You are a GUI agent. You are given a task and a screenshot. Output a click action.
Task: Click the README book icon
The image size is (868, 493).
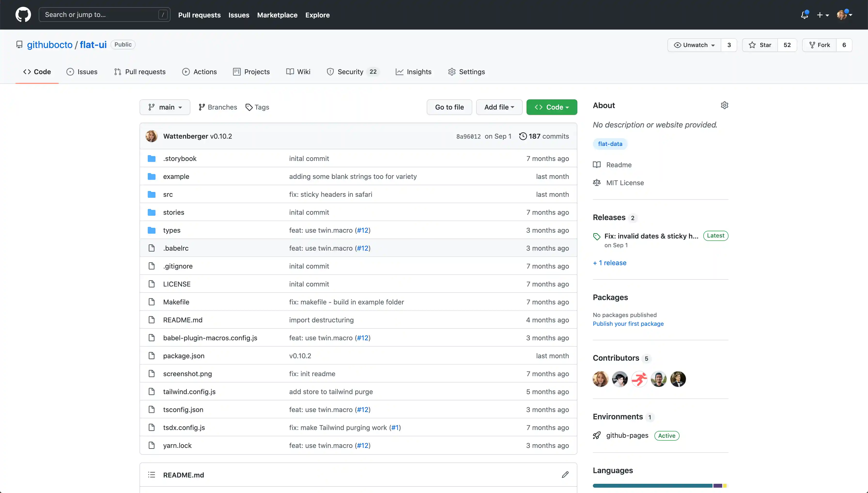597,165
